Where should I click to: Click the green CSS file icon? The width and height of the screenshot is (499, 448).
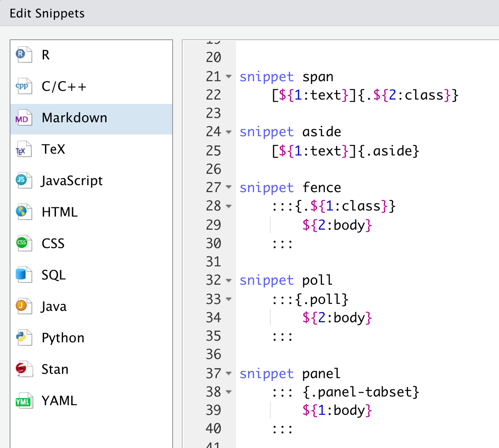click(24, 243)
